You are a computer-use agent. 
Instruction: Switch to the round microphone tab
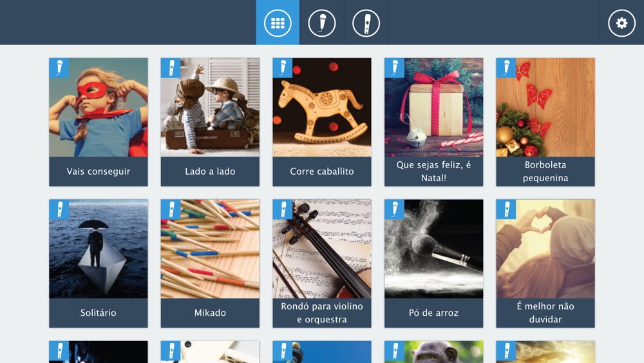[321, 23]
